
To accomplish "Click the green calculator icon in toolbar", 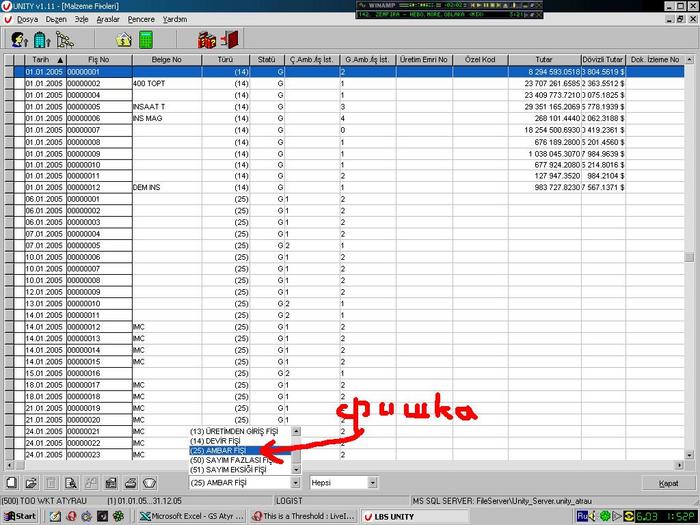I will point(146,40).
